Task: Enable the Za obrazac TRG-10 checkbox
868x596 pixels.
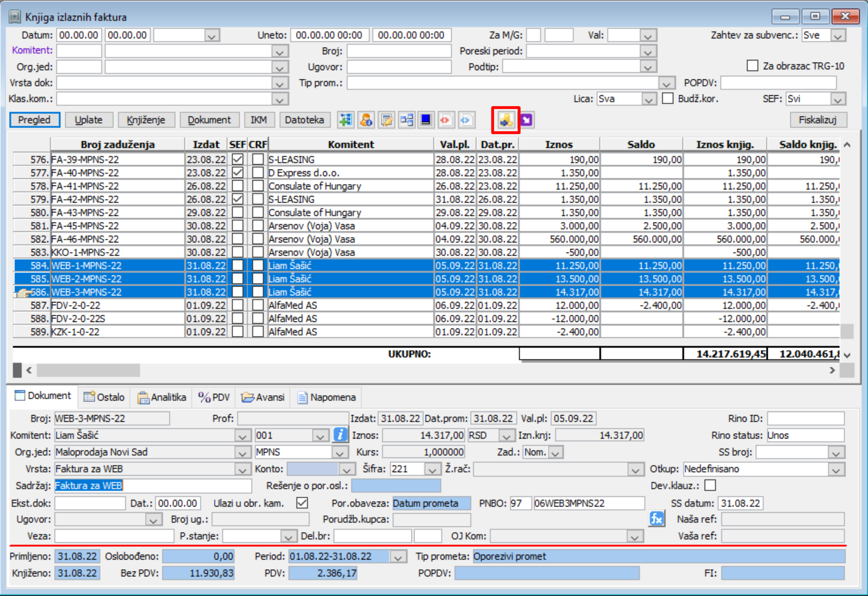Action: [752, 66]
